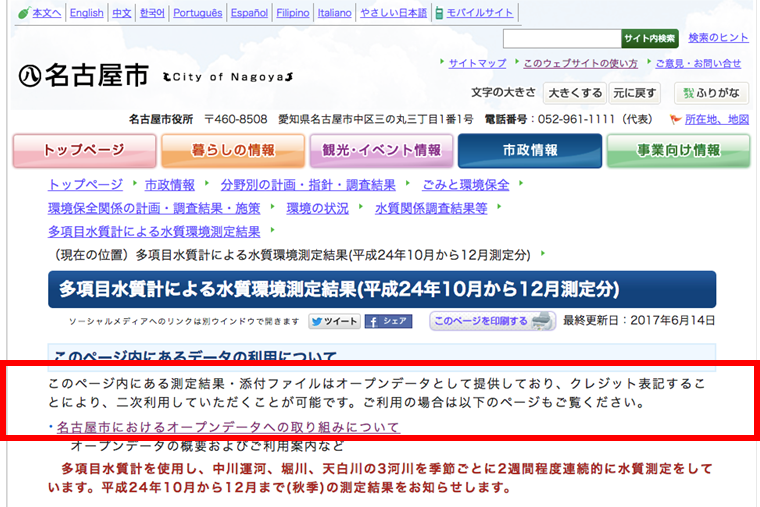Click the サイト内検索 search button
This screenshot has width=760, height=507.
tap(649, 39)
